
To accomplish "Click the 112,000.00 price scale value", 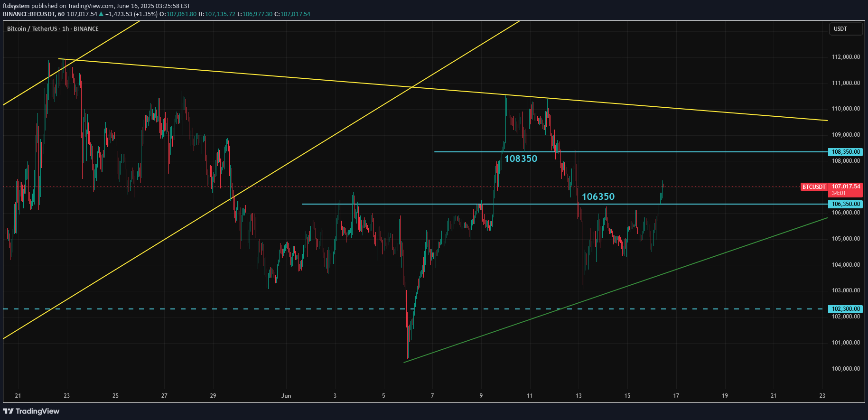I will pos(846,57).
